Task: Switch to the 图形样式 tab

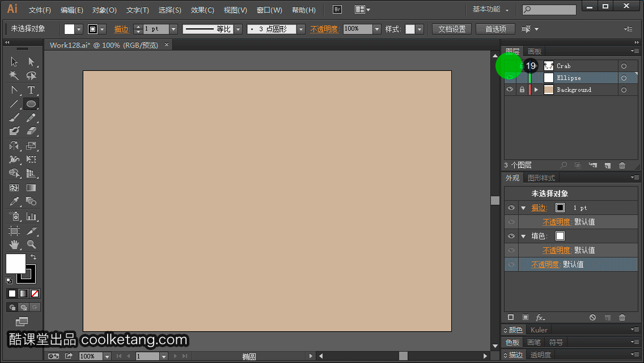Action: 541,178
